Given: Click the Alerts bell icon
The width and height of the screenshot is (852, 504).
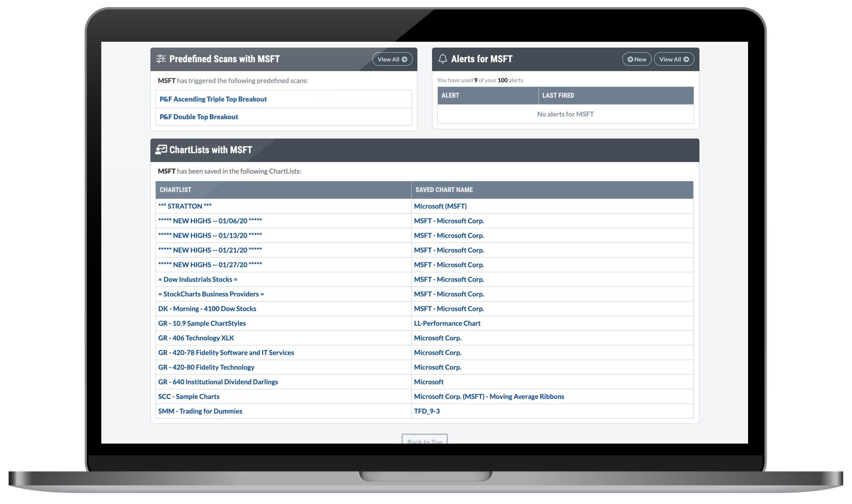Looking at the screenshot, I should click(443, 59).
